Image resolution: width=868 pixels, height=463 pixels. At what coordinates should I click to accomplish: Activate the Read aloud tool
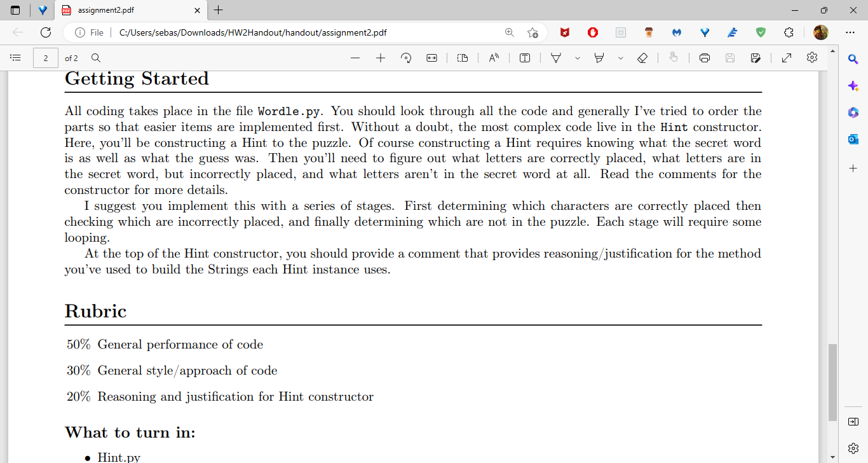(x=493, y=57)
